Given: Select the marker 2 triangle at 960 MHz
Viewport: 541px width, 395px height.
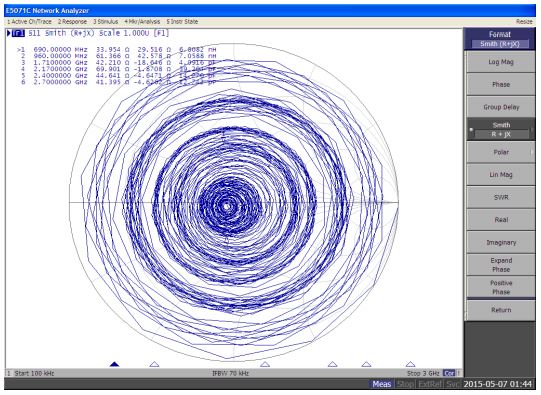Looking at the screenshot, I should pos(154,364).
